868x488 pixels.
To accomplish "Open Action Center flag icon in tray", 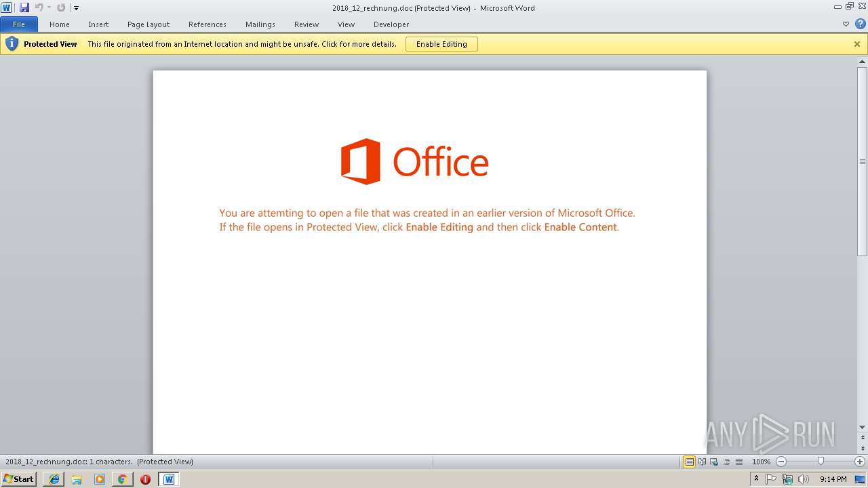I will (x=771, y=479).
